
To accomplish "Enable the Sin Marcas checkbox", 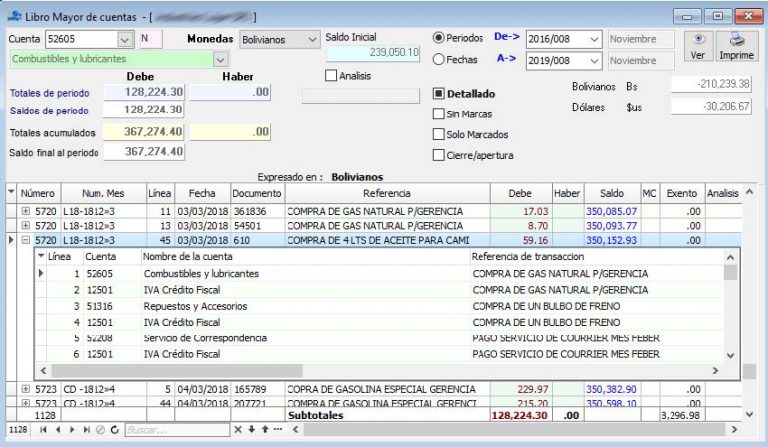I will [439, 114].
